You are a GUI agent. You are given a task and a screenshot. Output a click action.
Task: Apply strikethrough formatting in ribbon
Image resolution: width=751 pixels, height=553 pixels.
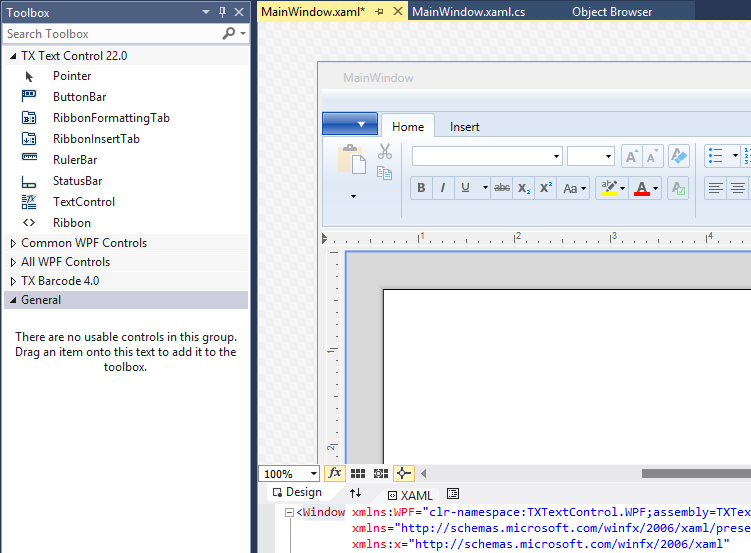coord(502,188)
